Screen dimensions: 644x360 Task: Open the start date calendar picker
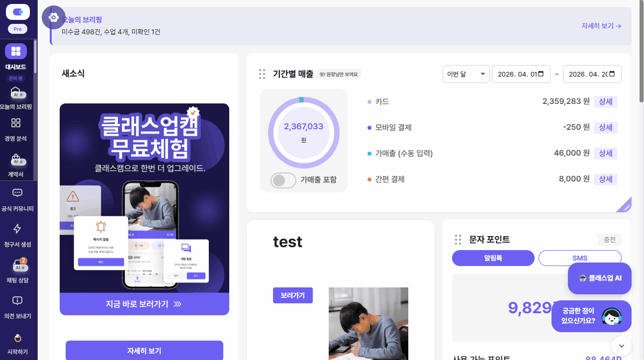547,74
